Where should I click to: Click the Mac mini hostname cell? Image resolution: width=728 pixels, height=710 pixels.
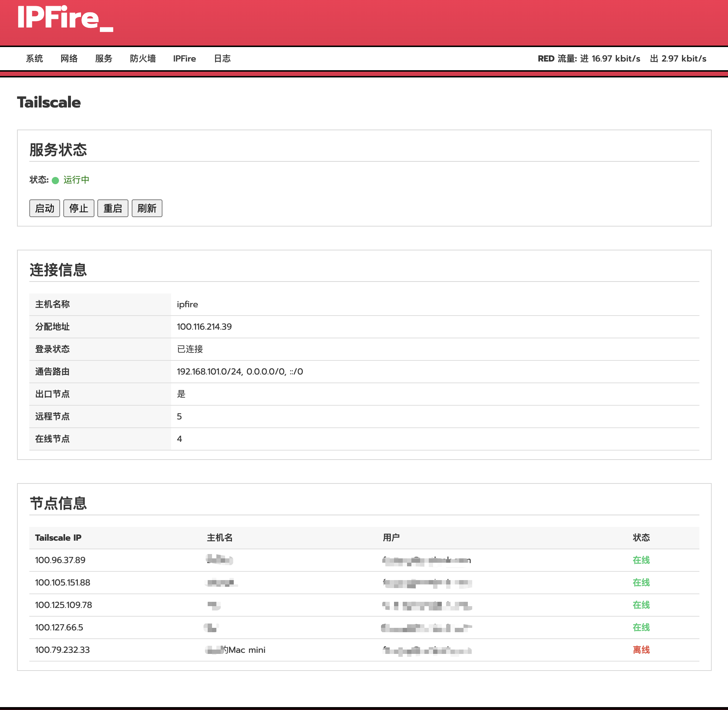pos(236,650)
